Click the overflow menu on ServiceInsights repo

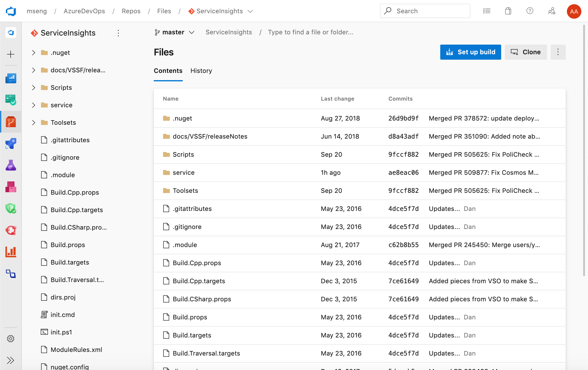(x=119, y=33)
